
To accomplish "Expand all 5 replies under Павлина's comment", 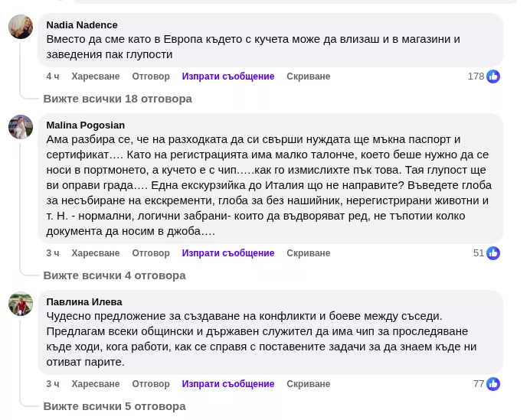I will (x=114, y=406).
